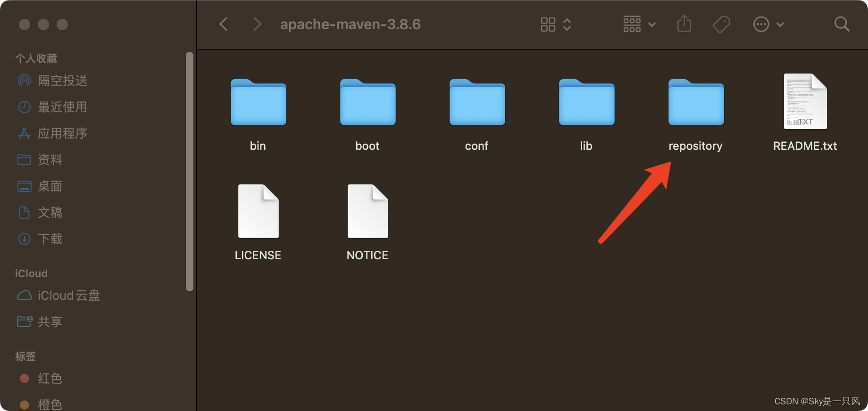Open the More actions ellipsis menu
Image resolution: width=868 pixels, height=411 pixels.
[761, 25]
